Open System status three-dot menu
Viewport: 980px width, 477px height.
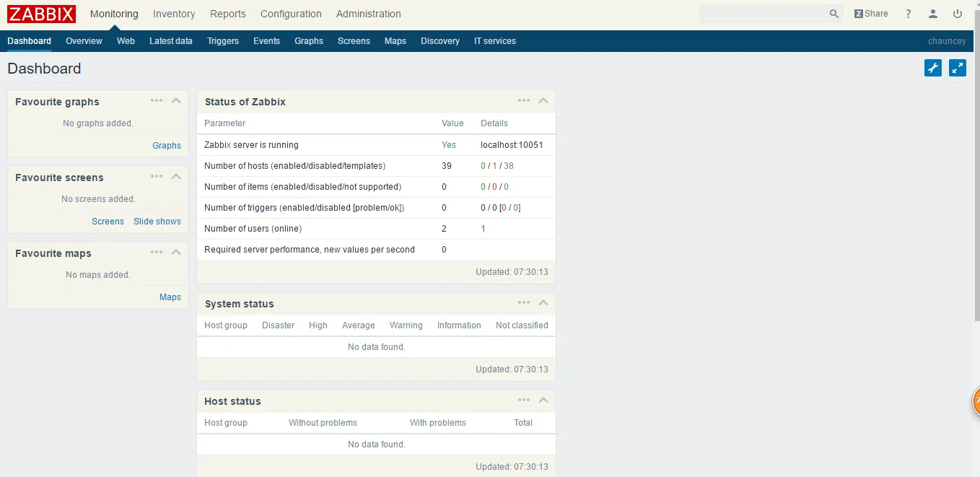point(524,303)
